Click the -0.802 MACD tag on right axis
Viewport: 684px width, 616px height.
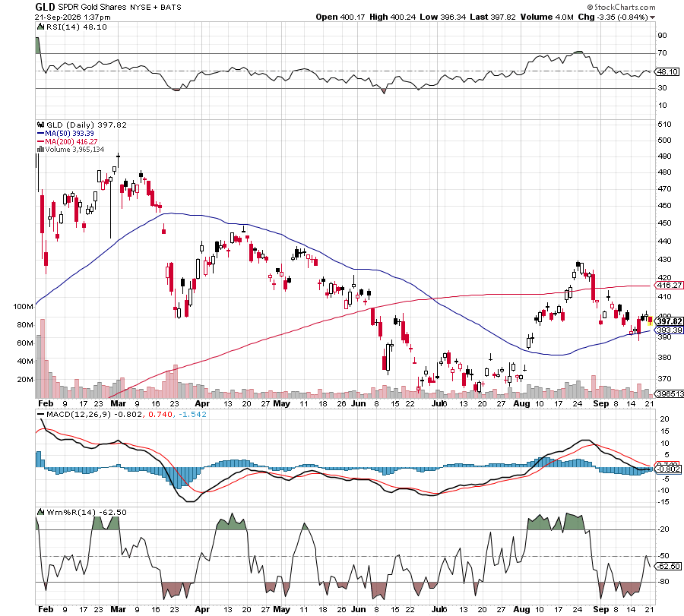668,469
